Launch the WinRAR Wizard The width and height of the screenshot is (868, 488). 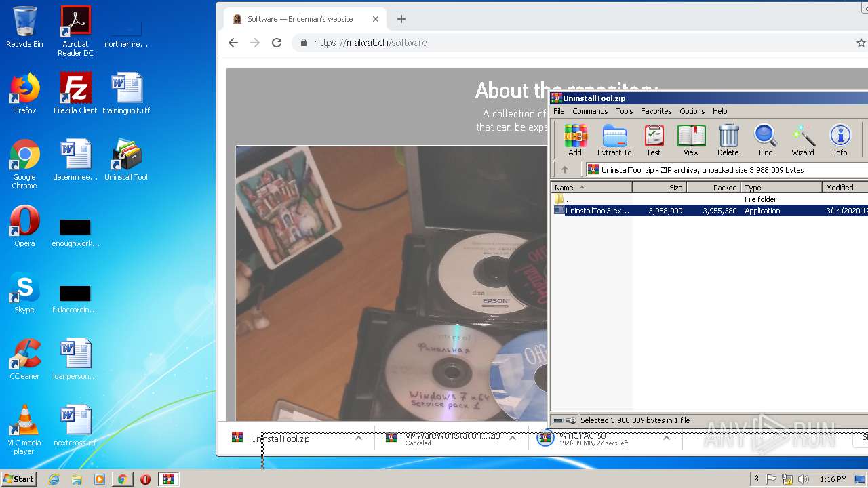[803, 140]
